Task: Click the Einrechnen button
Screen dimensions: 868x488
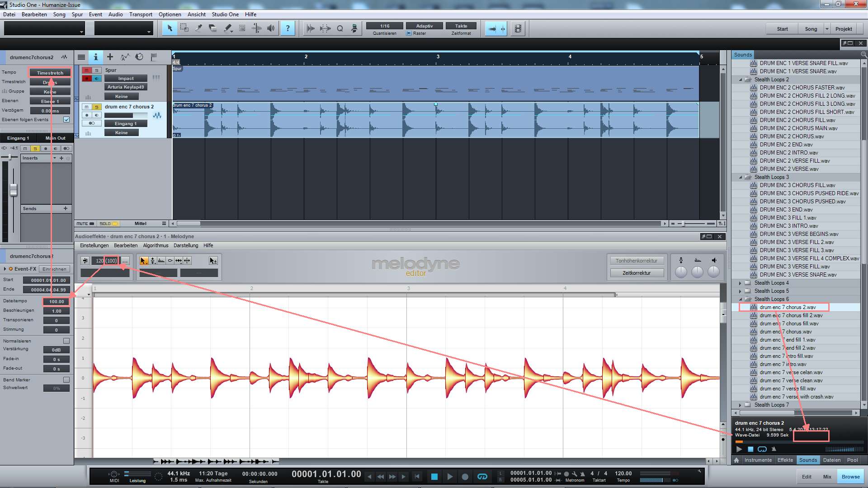Action: click(55, 269)
